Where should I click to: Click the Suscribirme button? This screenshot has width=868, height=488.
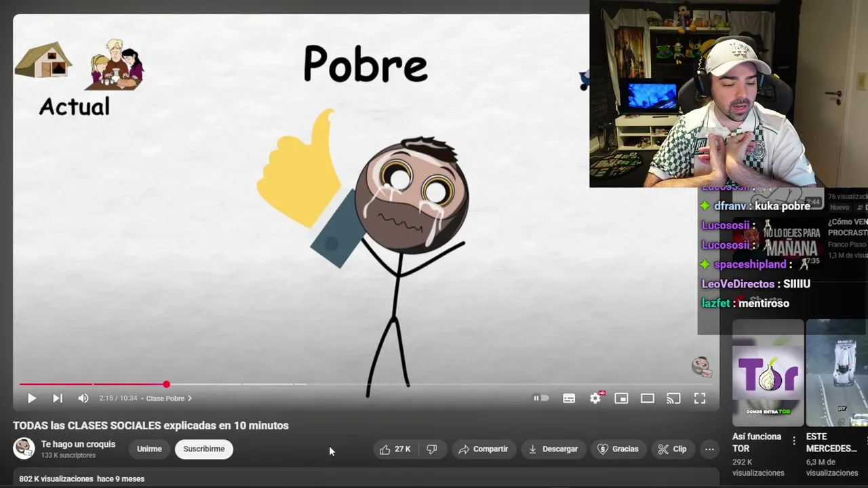(204, 449)
